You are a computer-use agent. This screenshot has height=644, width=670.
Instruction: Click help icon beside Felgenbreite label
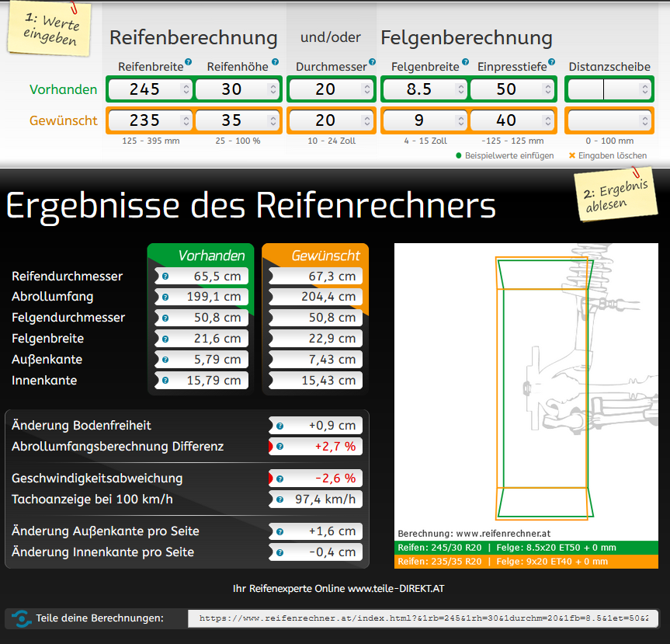pos(465,62)
